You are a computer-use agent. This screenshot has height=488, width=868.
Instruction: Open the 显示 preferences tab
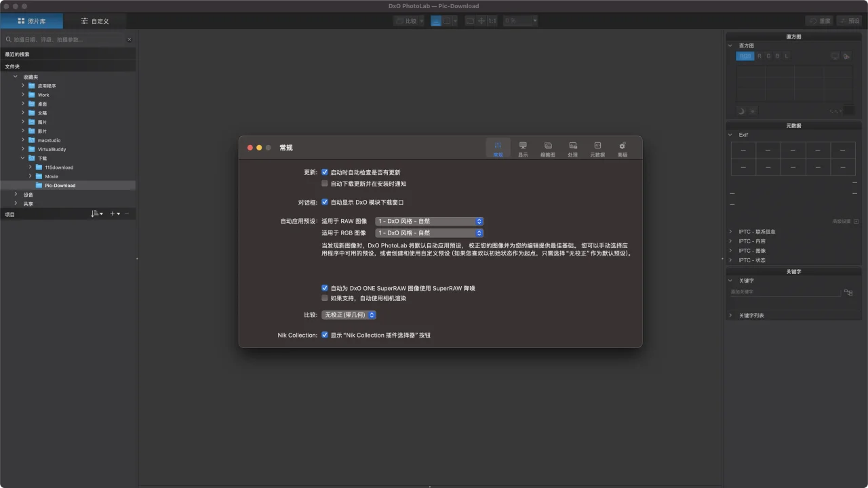coord(523,149)
